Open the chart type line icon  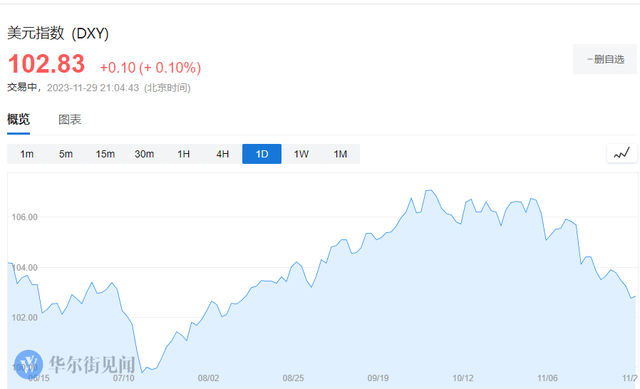click(622, 154)
